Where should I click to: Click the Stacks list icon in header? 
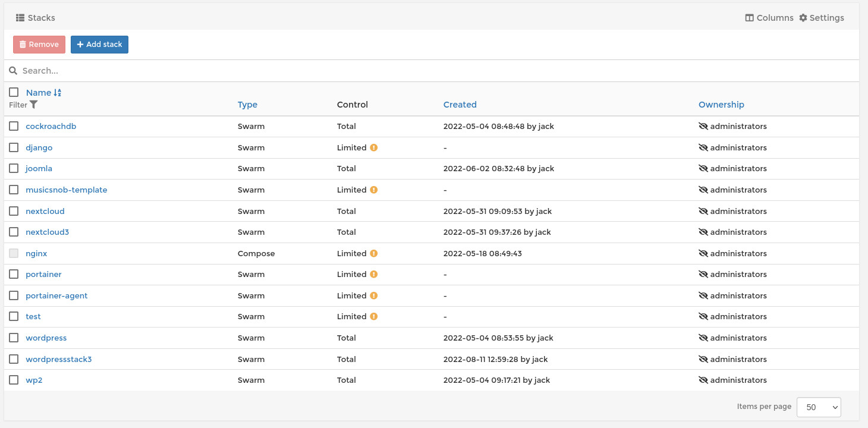click(x=20, y=18)
